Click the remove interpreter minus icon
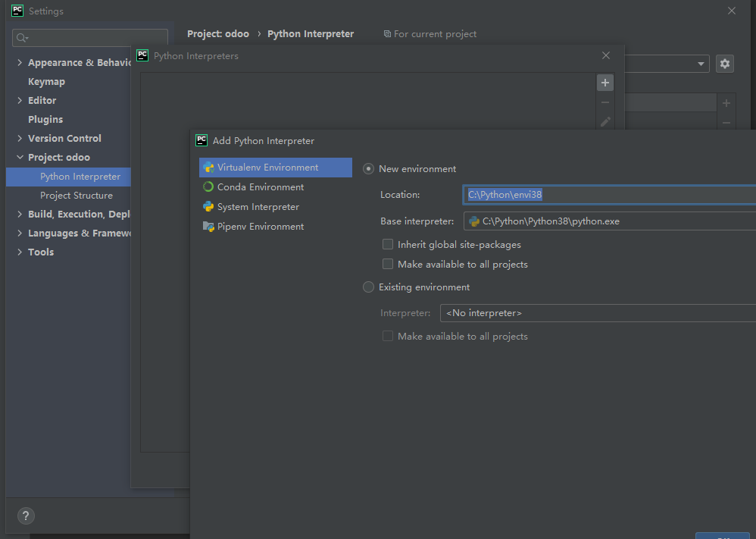756x539 pixels. coord(604,102)
